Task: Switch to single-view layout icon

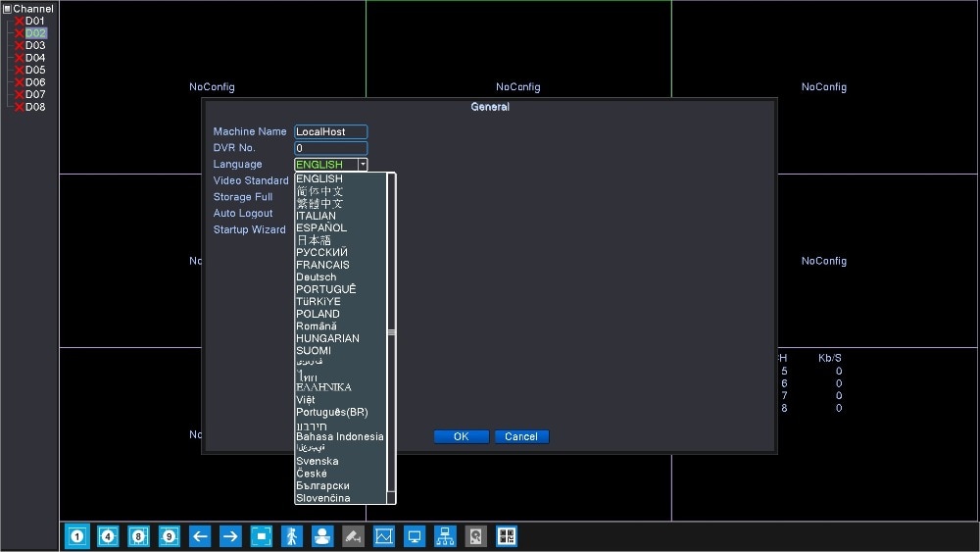Action: tap(76, 536)
